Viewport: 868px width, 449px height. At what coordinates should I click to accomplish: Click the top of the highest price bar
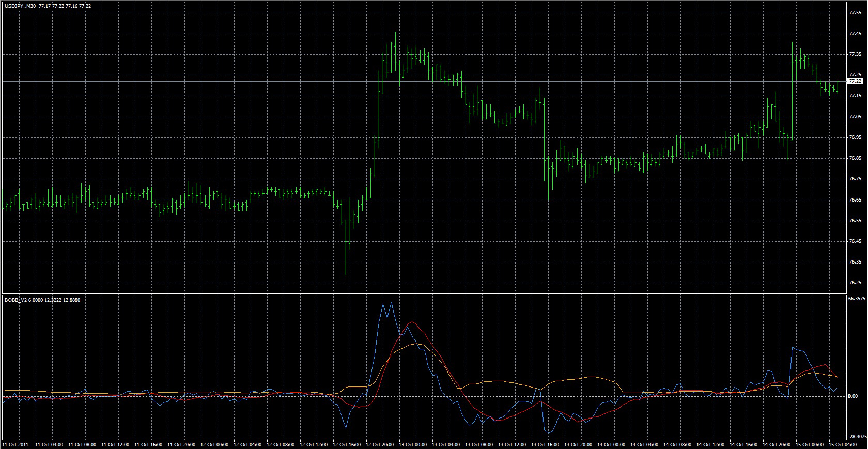tap(395, 33)
